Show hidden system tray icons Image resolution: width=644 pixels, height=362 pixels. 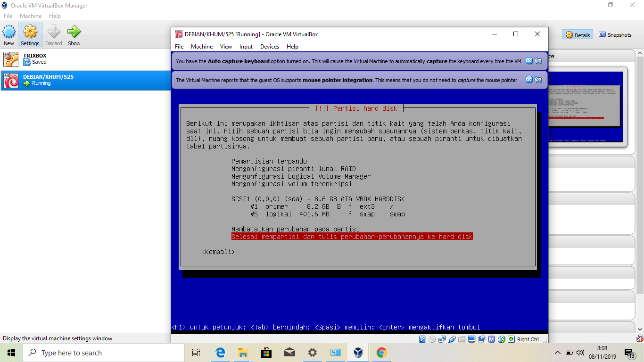point(558,353)
